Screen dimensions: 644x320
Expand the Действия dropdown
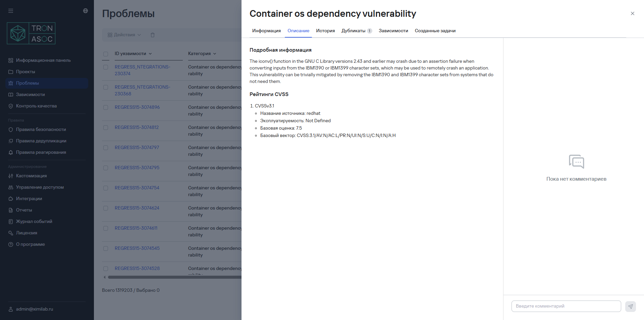124,35
